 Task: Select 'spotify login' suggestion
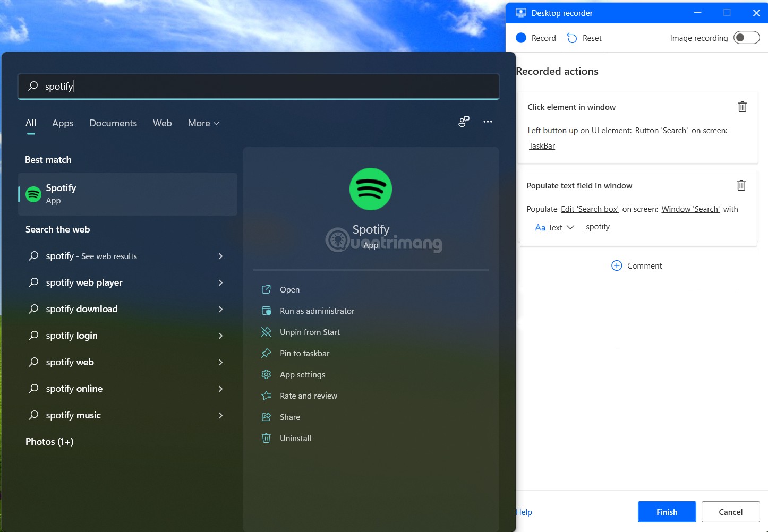[127, 336]
